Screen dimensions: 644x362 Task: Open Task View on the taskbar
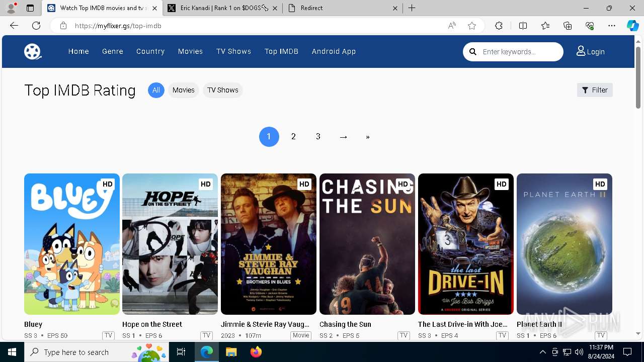pyautogui.click(x=181, y=352)
